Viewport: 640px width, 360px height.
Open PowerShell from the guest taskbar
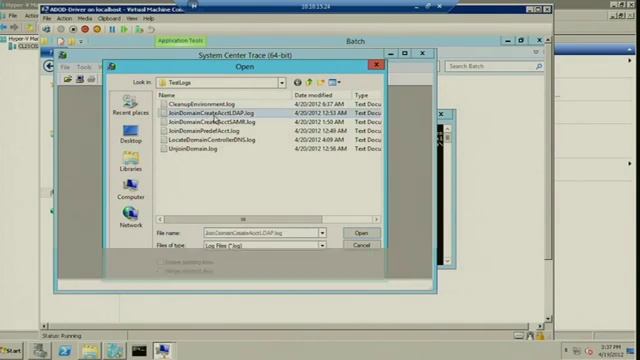(64, 351)
